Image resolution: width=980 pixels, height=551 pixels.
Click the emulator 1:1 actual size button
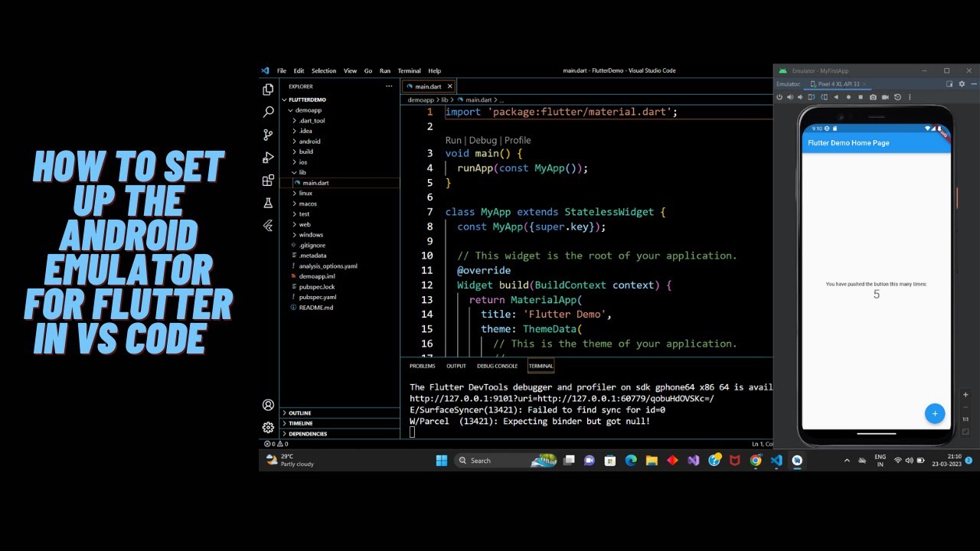965,419
